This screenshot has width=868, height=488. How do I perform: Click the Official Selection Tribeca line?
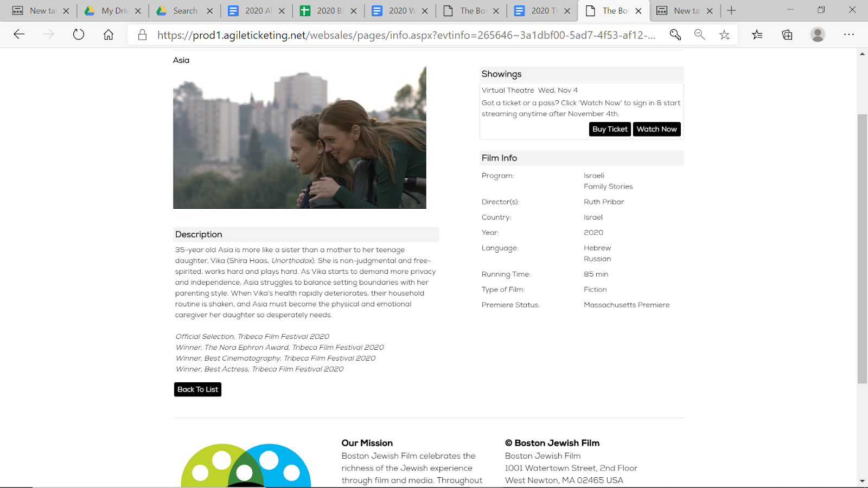click(252, 337)
